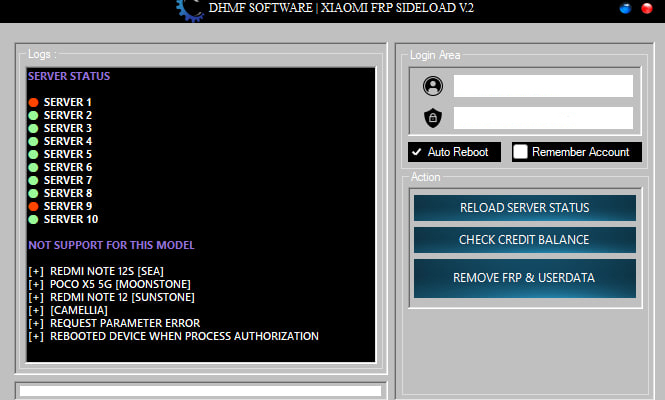This screenshot has height=400, width=665.
Task: Click the green status dot for SERVER 3
Action: point(34,129)
